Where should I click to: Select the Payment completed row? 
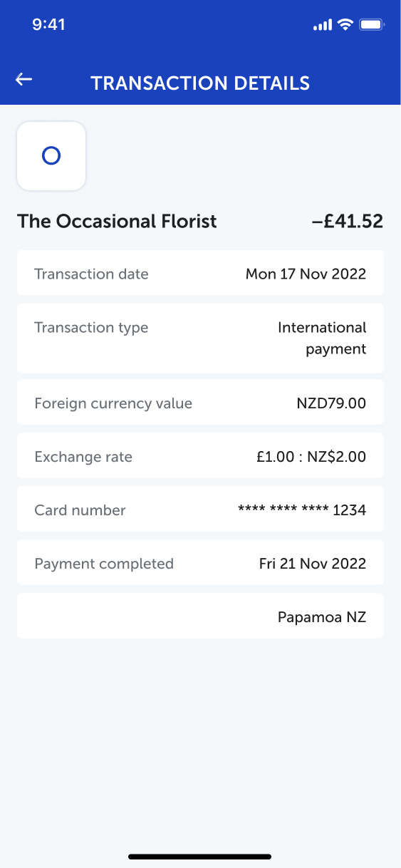click(200, 562)
